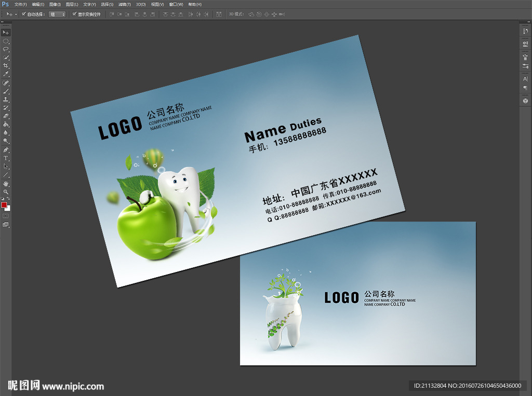
Task: Open the 组 auto-select dropdown
Action: pyautogui.click(x=57, y=14)
